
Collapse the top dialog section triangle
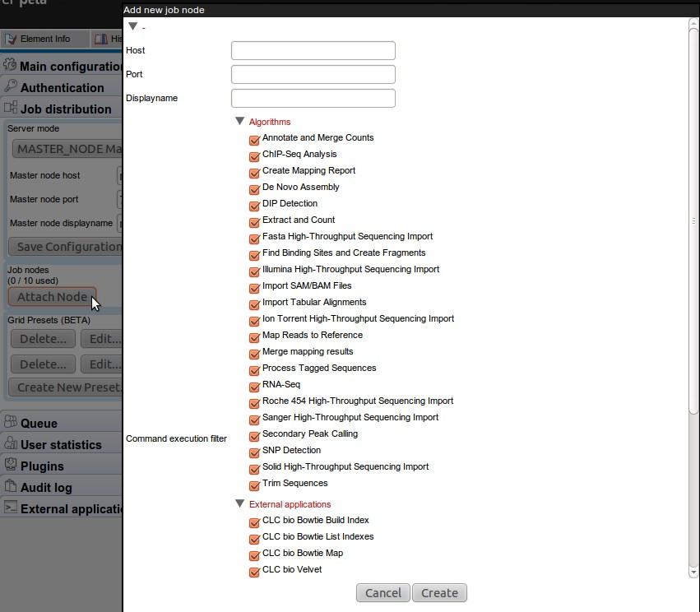pos(132,26)
